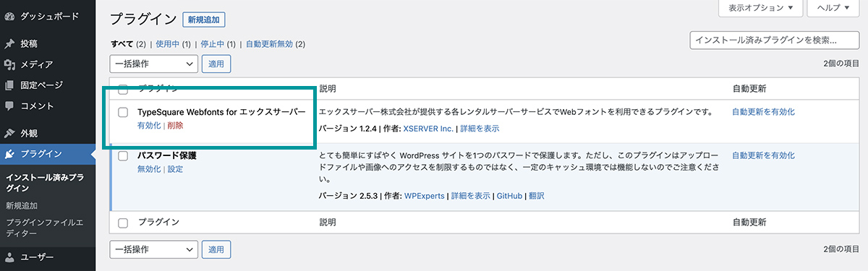Open the ダッシュボード dashboard icon
Screen dimensions: 868x271
point(9,15)
